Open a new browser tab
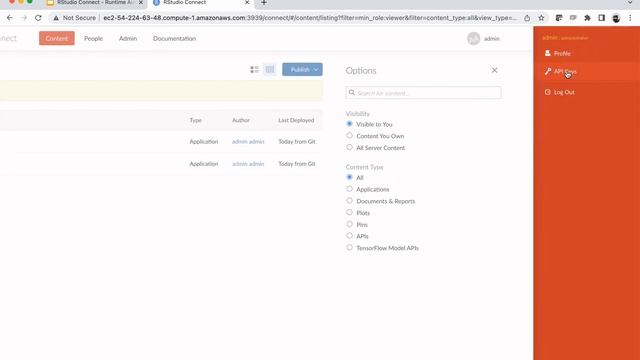This screenshot has width=640, height=360. coord(264,3)
